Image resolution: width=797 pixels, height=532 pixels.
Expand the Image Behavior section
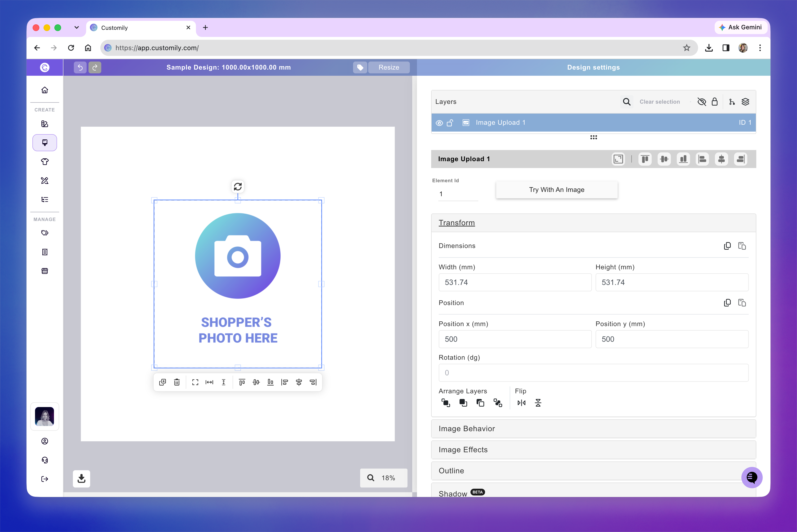pos(593,429)
